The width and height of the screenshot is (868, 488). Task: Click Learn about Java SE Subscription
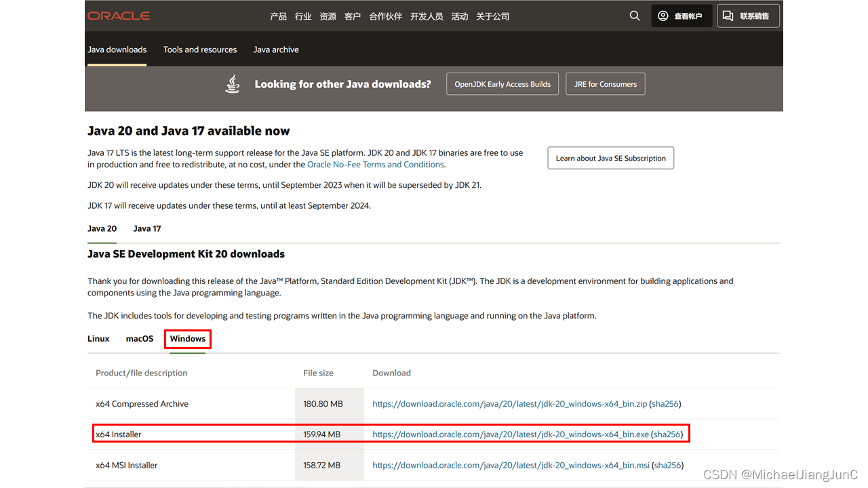click(x=611, y=158)
